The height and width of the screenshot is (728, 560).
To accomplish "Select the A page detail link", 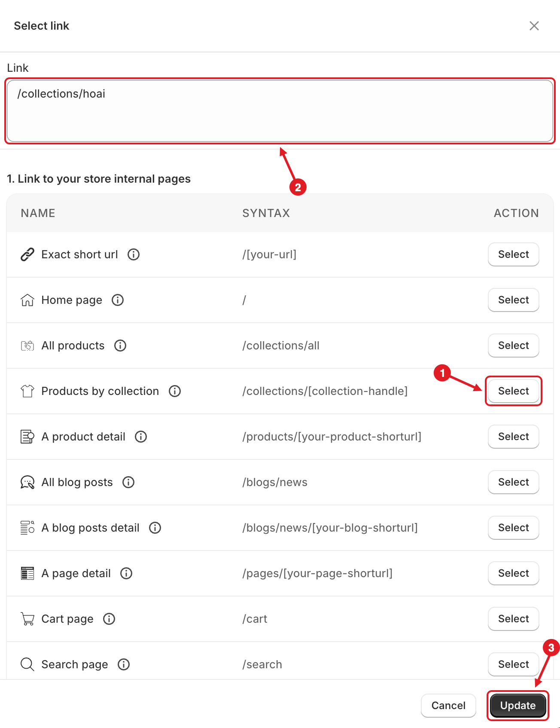I will coord(514,573).
